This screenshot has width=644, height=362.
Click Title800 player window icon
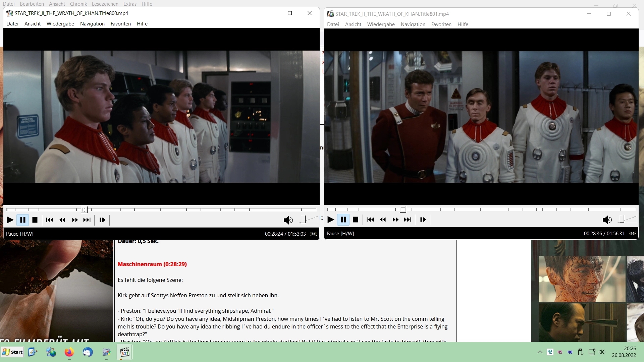pos(10,13)
